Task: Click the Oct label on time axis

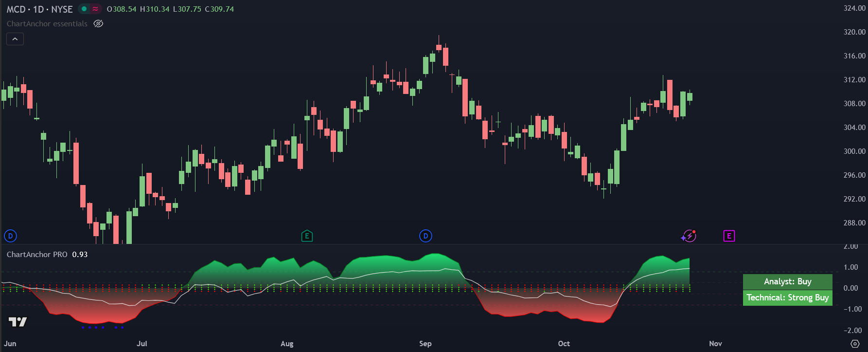Action: coord(564,344)
